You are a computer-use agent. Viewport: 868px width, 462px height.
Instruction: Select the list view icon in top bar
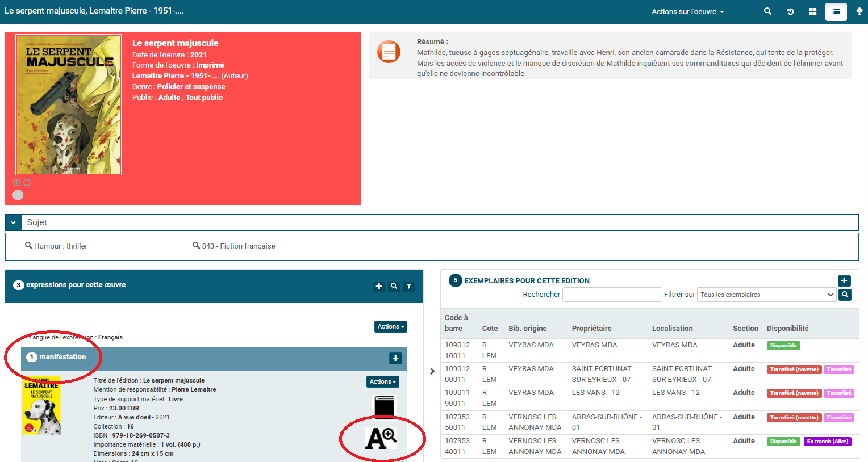(x=836, y=11)
